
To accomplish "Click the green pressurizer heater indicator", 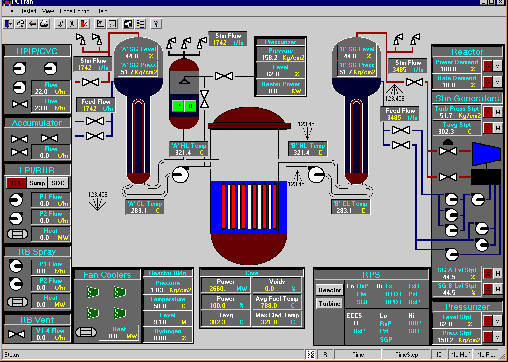I will (184, 106).
